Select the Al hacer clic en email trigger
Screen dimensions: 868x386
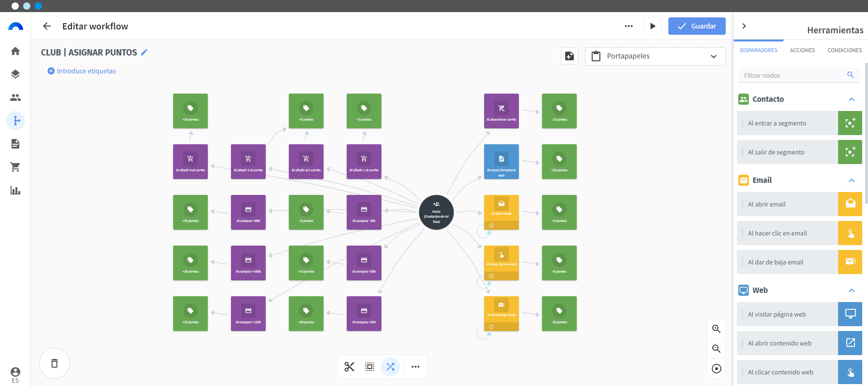point(800,233)
